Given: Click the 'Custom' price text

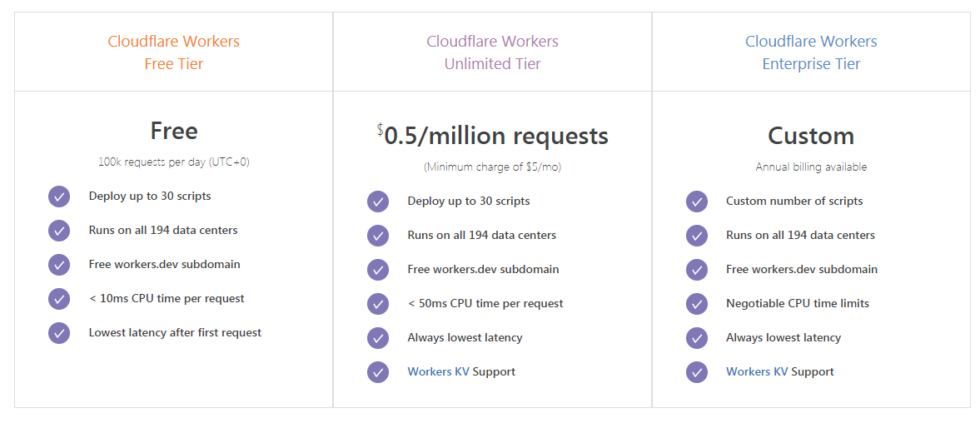Looking at the screenshot, I should (x=811, y=137).
